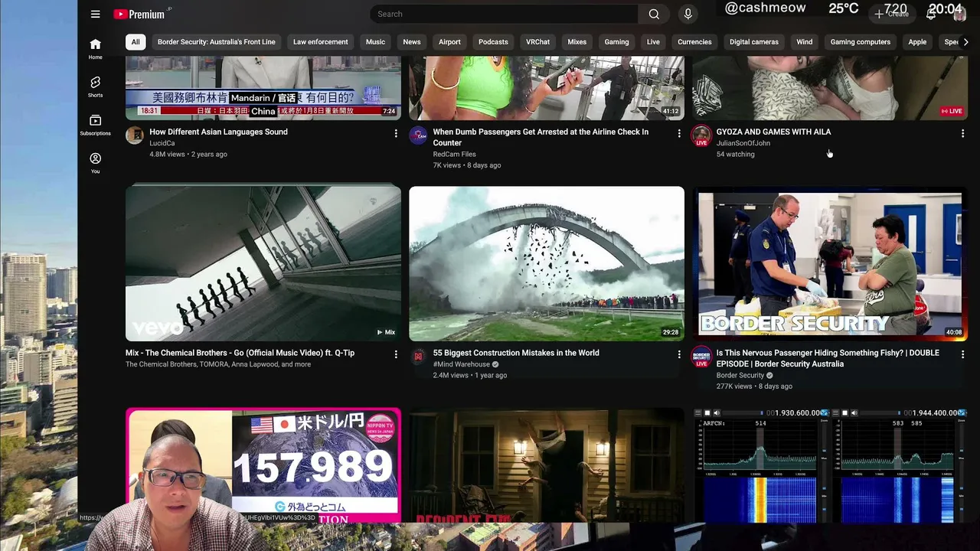This screenshot has width=980, height=551.
Task: Play the radio spectrum waterfall thumbnail
Action: [830, 465]
